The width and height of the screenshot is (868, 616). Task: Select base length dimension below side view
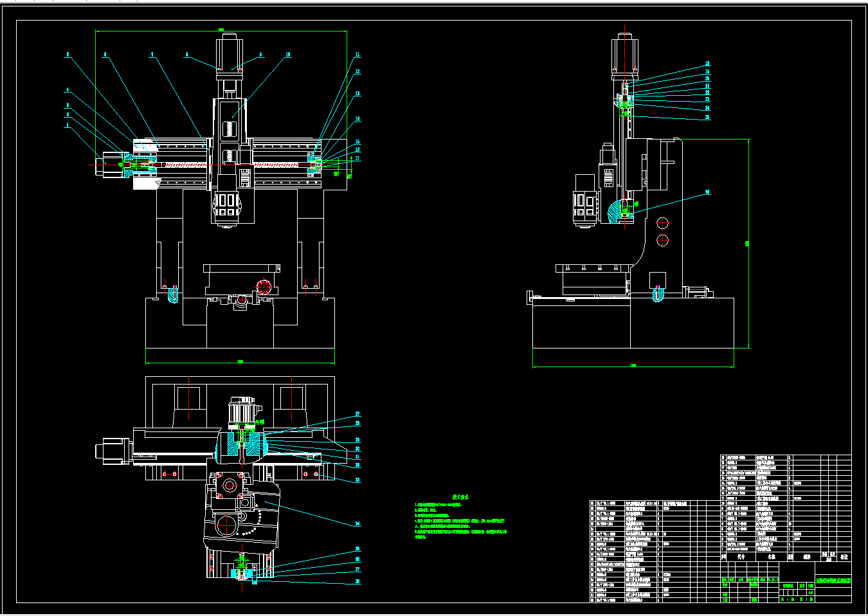tap(633, 366)
